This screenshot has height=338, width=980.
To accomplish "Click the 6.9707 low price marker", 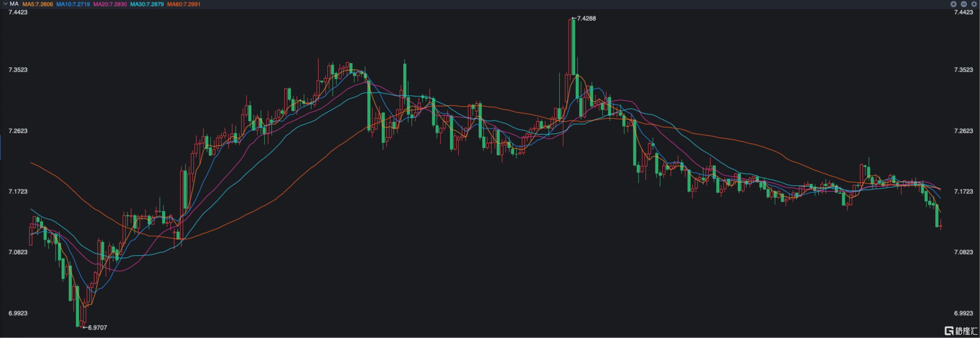I will (95, 327).
